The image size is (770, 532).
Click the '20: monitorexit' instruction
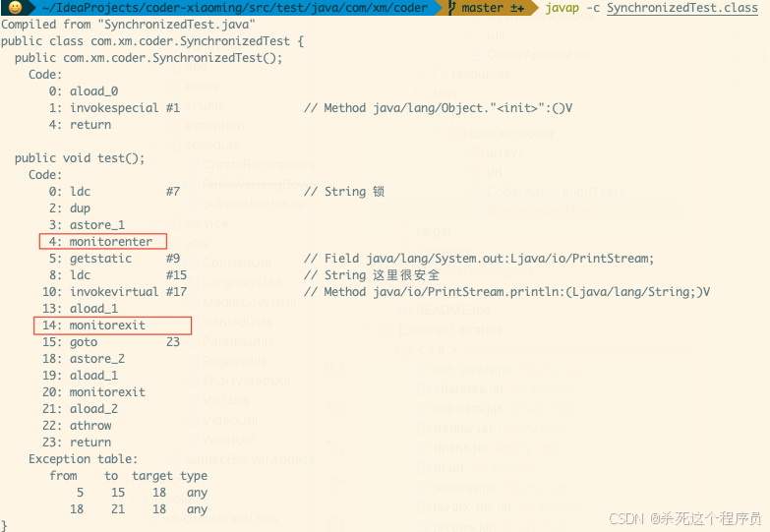pos(93,392)
